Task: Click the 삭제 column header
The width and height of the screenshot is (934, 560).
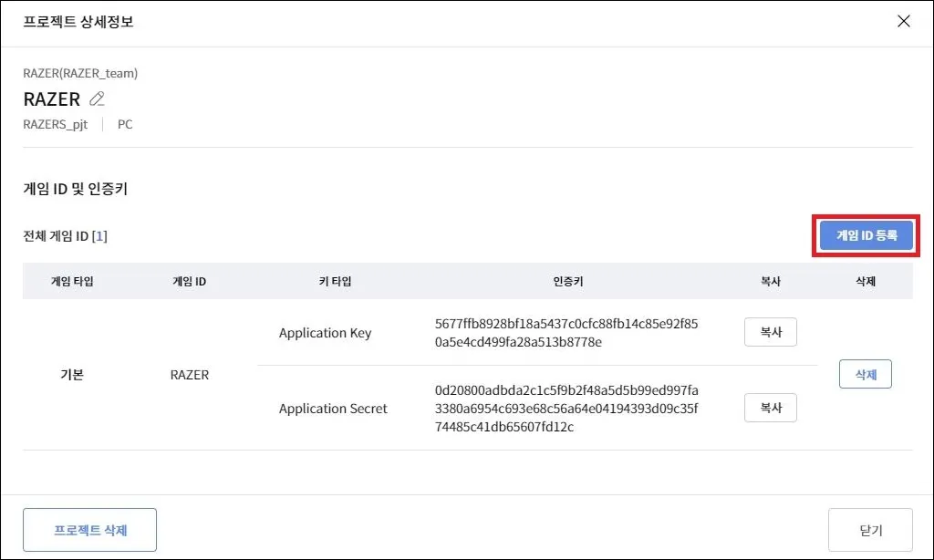Action: 865,282
